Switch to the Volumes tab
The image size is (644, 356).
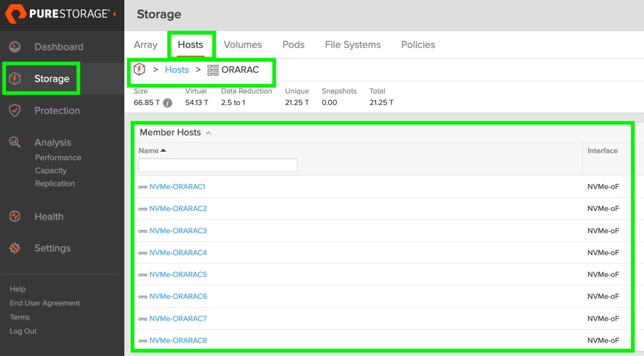(x=243, y=45)
